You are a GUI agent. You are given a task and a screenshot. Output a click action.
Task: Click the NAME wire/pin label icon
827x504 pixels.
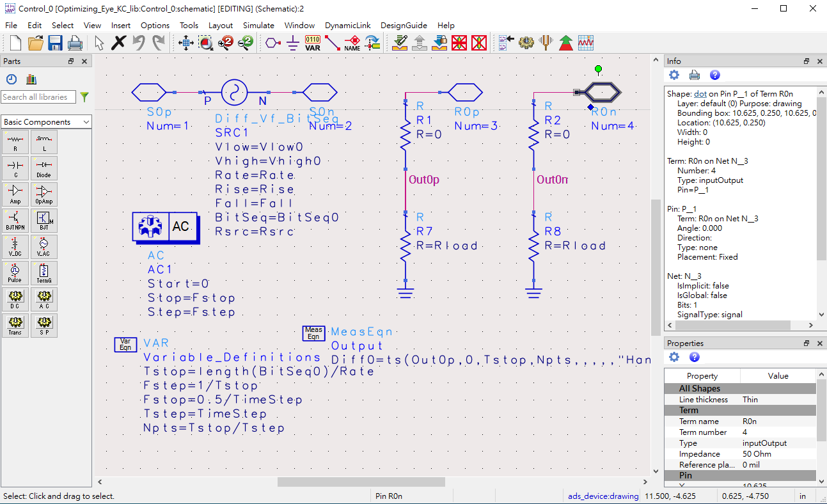(x=352, y=43)
